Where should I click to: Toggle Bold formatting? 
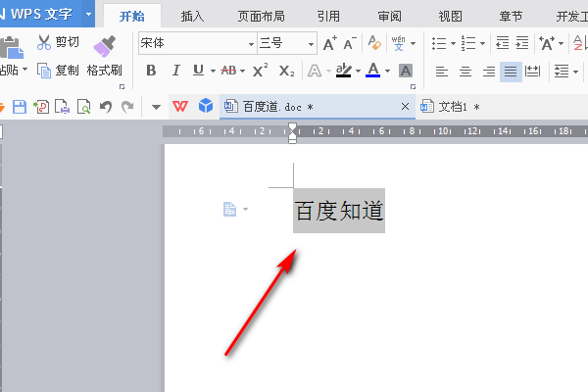(x=151, y=71)
